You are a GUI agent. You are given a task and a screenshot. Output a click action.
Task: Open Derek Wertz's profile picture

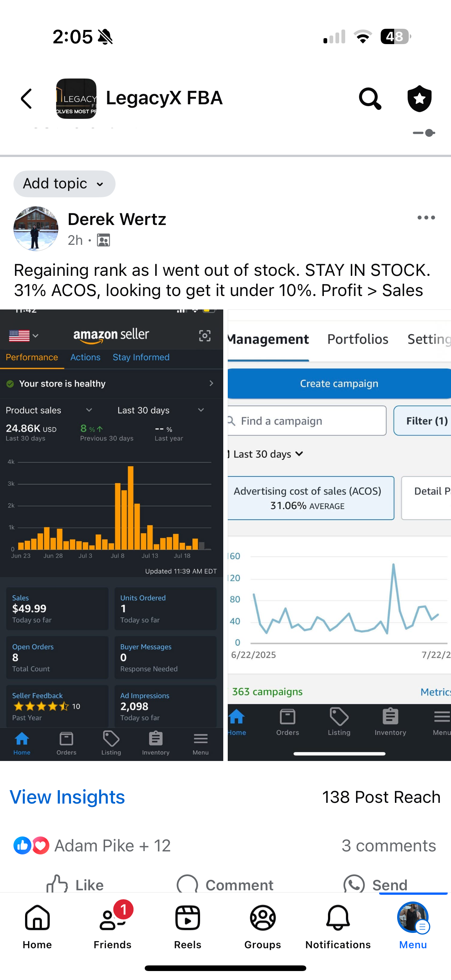click(x=36, y=229)
